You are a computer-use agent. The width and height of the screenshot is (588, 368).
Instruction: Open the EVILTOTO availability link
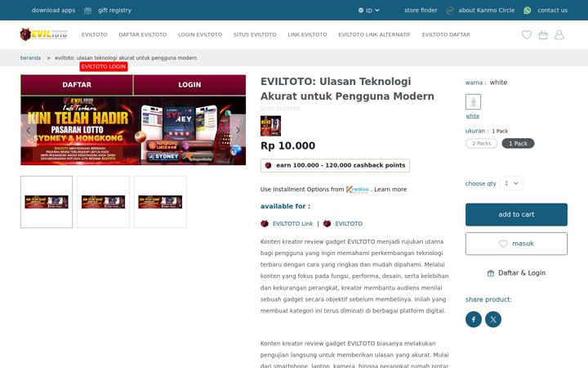pyautogui.click(x=349, y=223)
